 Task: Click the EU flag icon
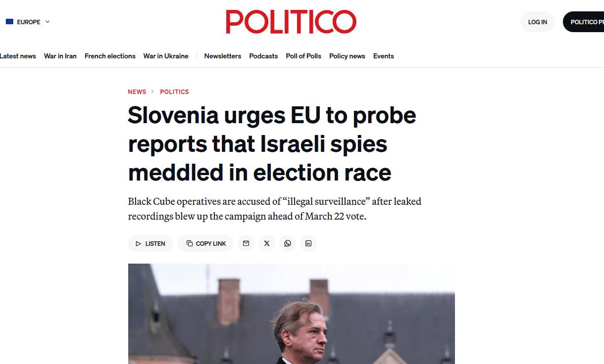pyautogui.click(x=9, y=22)
